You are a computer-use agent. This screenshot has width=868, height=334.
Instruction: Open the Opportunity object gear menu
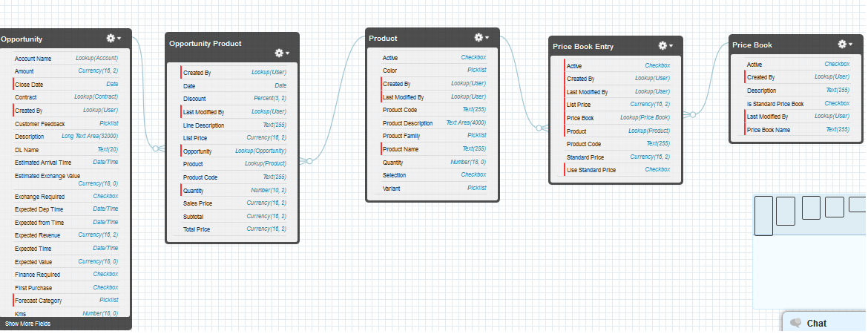pyautogui.click(x=114, y=38)
